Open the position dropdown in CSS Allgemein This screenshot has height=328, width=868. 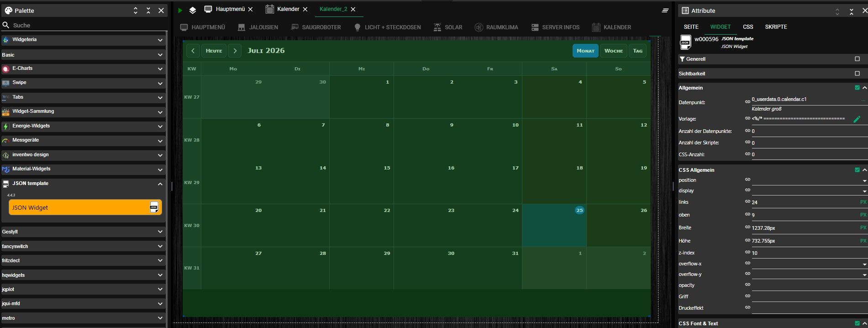[864, 181]
